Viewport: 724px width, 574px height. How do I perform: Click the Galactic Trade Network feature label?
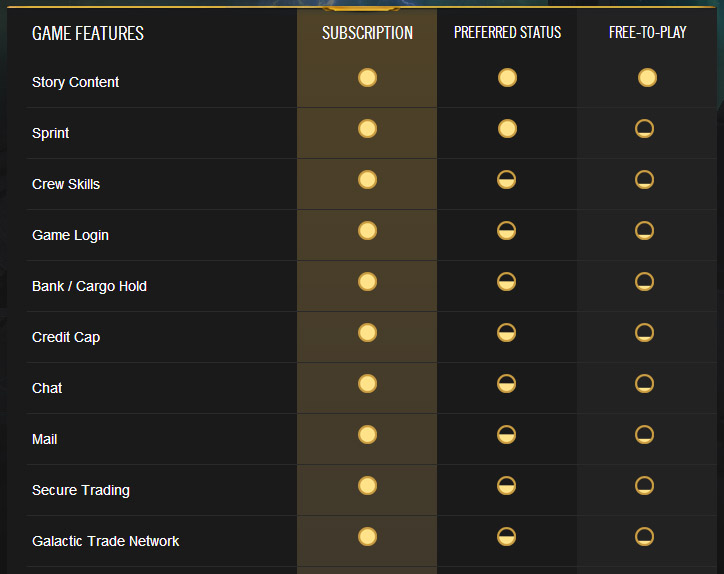click(x=105, y=541)
